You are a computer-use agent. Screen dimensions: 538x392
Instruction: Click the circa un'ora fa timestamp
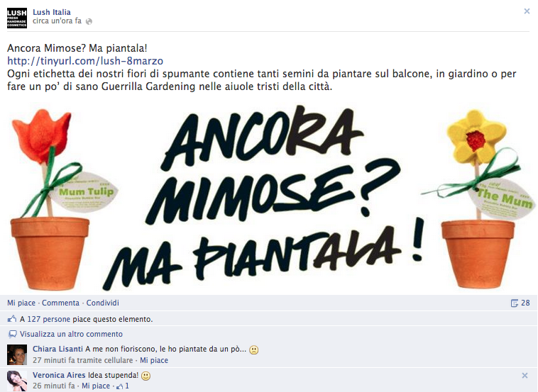pyautogui.click(x=57, y=21)
